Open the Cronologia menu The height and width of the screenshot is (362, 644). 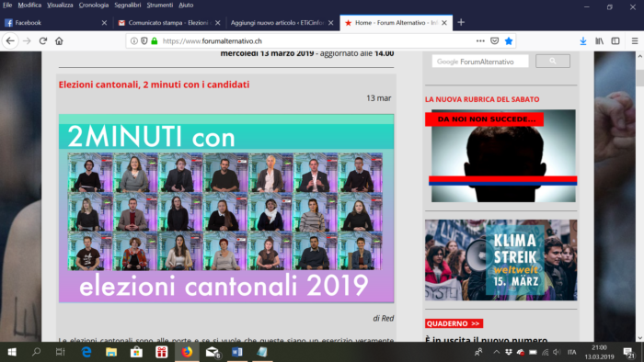(x=94, y=5)
